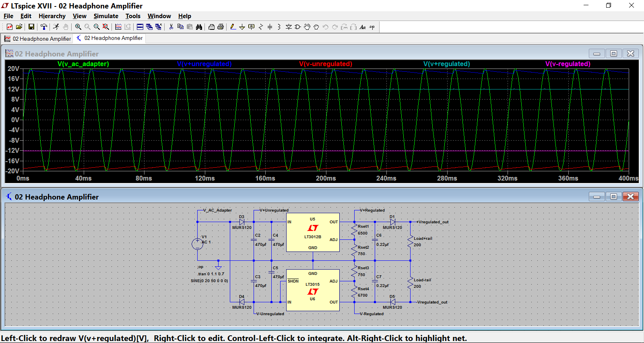Screen dimensions: 644x343
Task: Click the Close All Windows icon
Action: pyautogui.click(x=159, y=27)
